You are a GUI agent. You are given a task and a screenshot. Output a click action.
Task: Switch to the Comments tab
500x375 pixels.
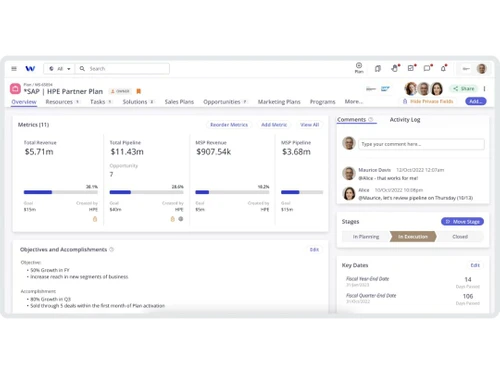point(351,120)
